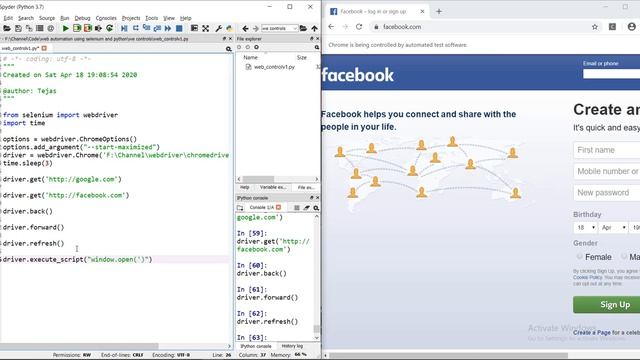This screenshot has height=360, width=640.
Task: Open editor options magnifier icon
Action: (x=229, y=49)
